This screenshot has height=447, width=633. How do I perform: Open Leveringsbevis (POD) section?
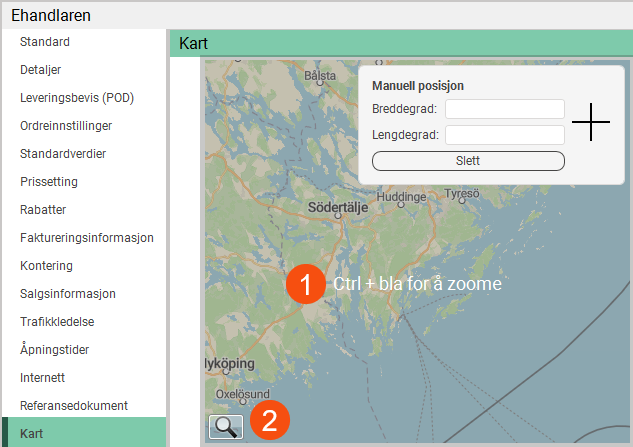[x=77, y=98]
